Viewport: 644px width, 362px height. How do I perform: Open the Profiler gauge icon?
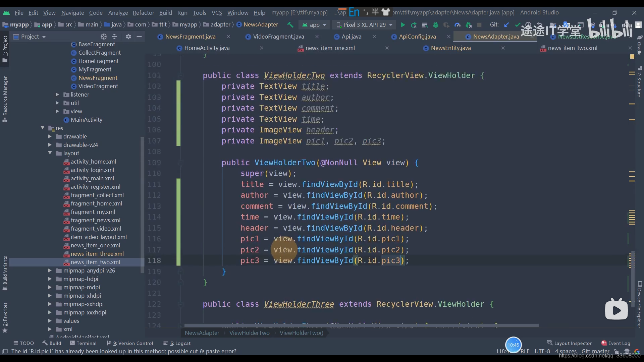[458, 25]
